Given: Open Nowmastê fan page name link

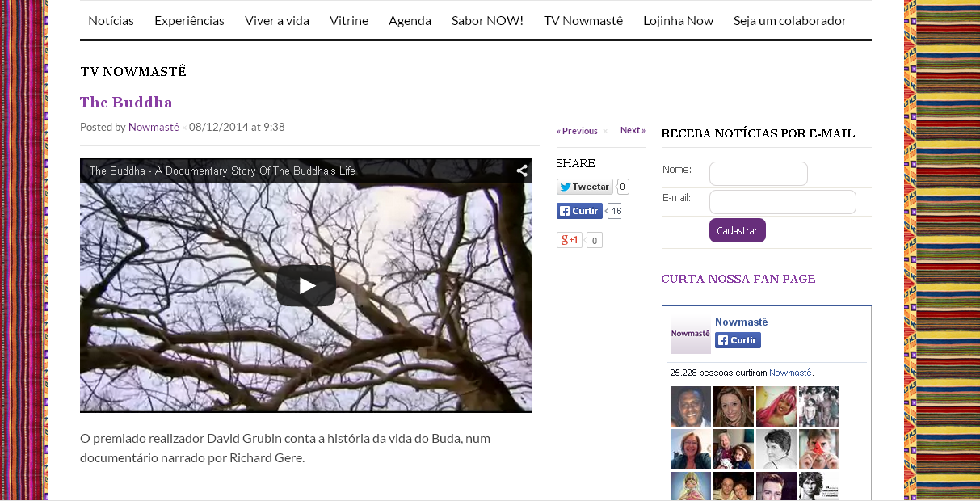Looking at the screenshot, I should coord(741,322).
